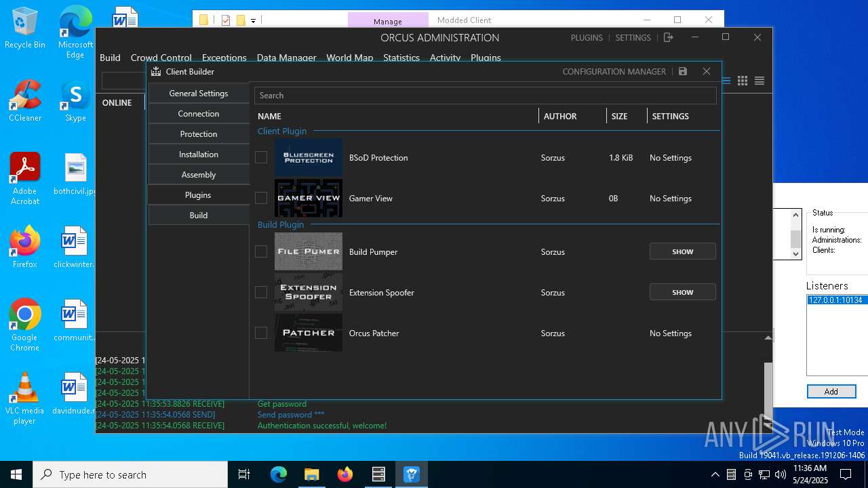Click the Extension Spoofer plugin image
The image size is (868, 488).
[x=309, y=292]
